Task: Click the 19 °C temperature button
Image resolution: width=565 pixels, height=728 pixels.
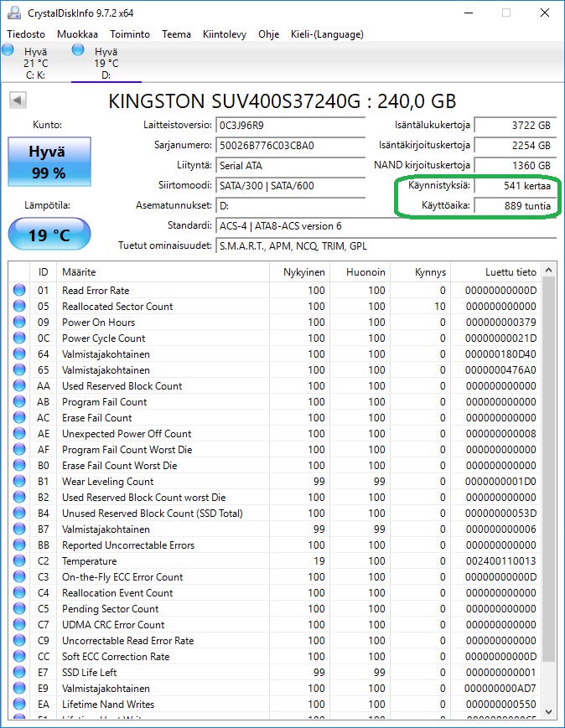Action: 49,235
